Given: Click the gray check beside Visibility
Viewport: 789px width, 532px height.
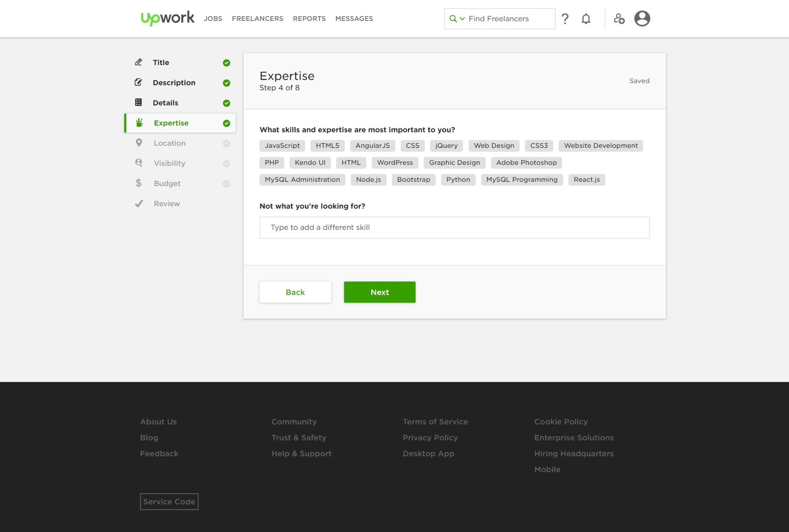Looking at the screenshot, I should coord(227,163).
